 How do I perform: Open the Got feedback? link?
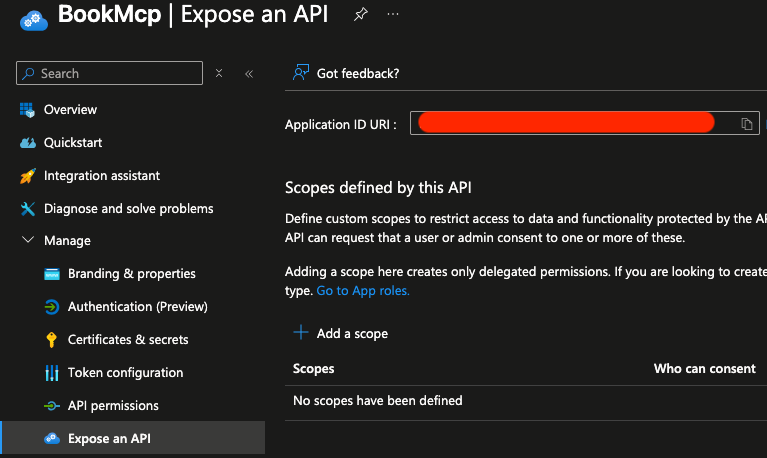(x=358, y=73)
